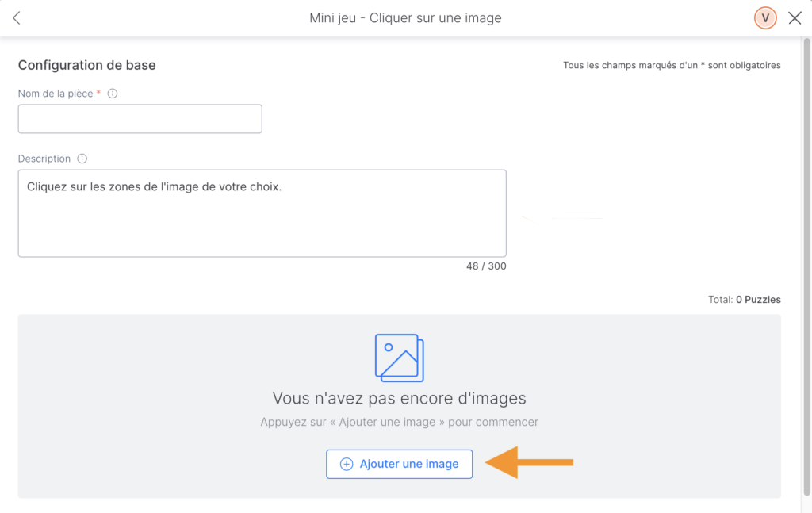The image size is (812, 513).
Task: Select the "Configuration de base" heading
Action: [x=86, y=65]
